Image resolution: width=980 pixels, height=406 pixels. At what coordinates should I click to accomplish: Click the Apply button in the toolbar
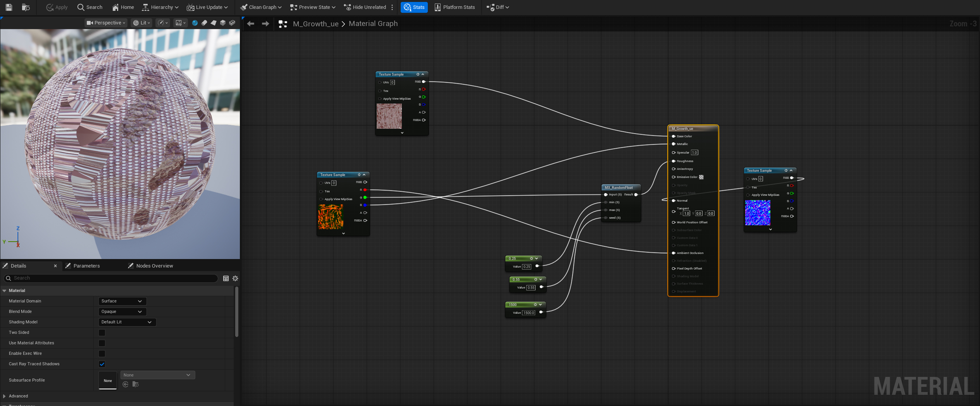point(57,7)
